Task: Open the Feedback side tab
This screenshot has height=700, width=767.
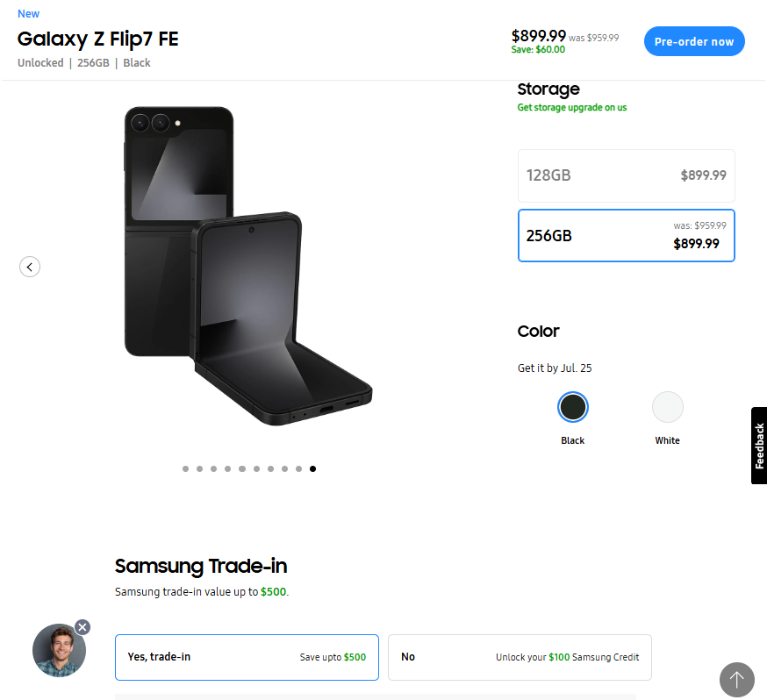Action: point(759,446)
